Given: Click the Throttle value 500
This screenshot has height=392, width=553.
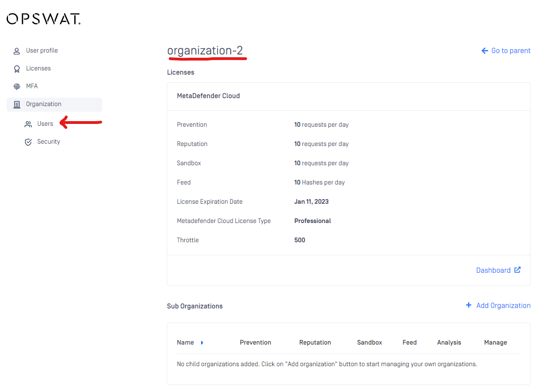Looking at the screenshot, I should coord(300,240).
